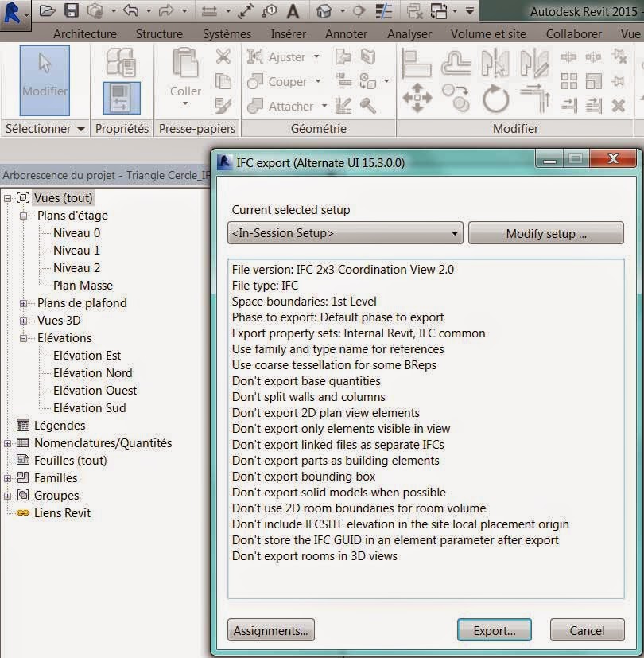Collapse the Elévations node
The width and height of the screenshot is (644, 658).
click(x=24, y=338)
